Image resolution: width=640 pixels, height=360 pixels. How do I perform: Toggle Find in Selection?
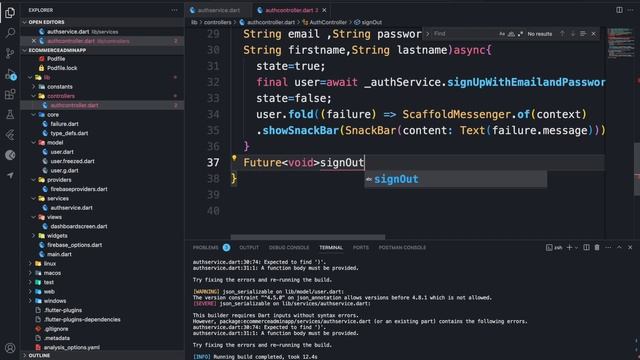(583, 34)
